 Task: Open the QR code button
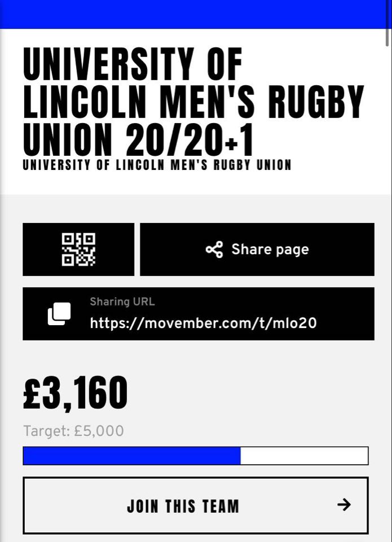pyautogui.click(x=78, y=249)
